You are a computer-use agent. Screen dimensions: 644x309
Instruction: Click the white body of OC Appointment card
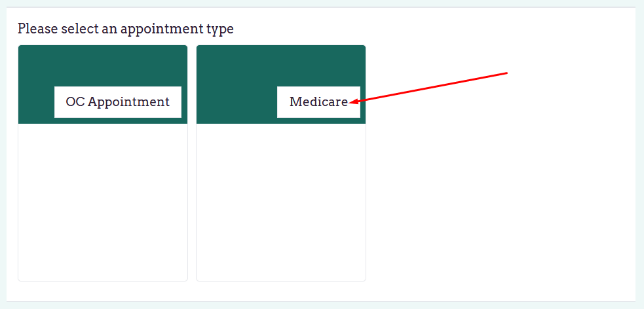103,202
